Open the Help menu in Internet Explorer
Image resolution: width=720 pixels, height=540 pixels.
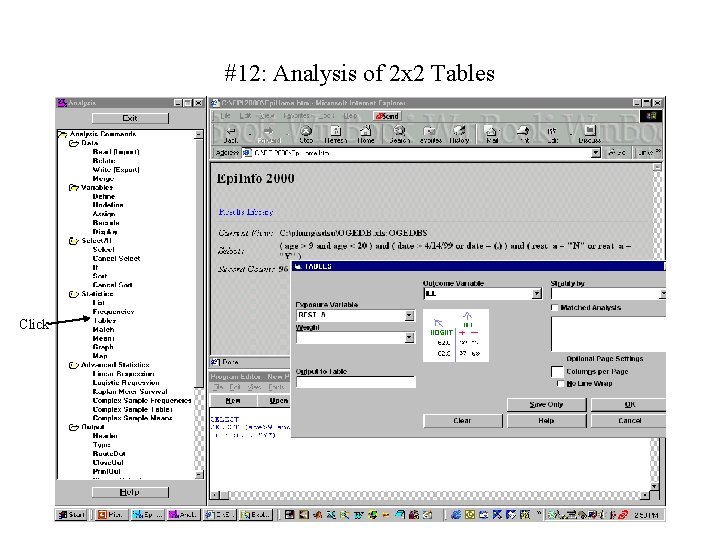(x=350, y=116)
